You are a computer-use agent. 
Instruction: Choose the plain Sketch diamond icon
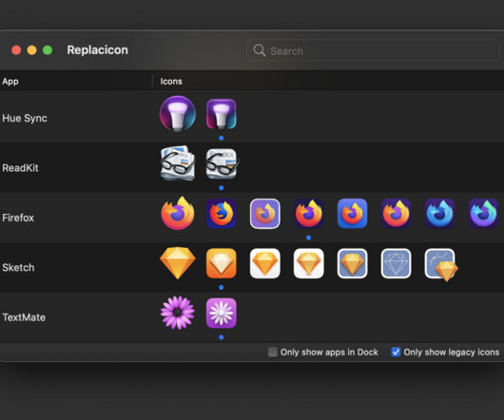(x=178, y=263)
